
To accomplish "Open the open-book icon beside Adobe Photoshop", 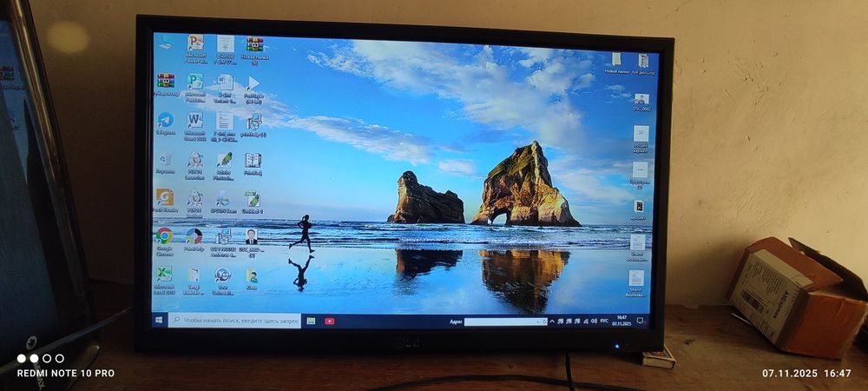I will (x=253, y=164).
